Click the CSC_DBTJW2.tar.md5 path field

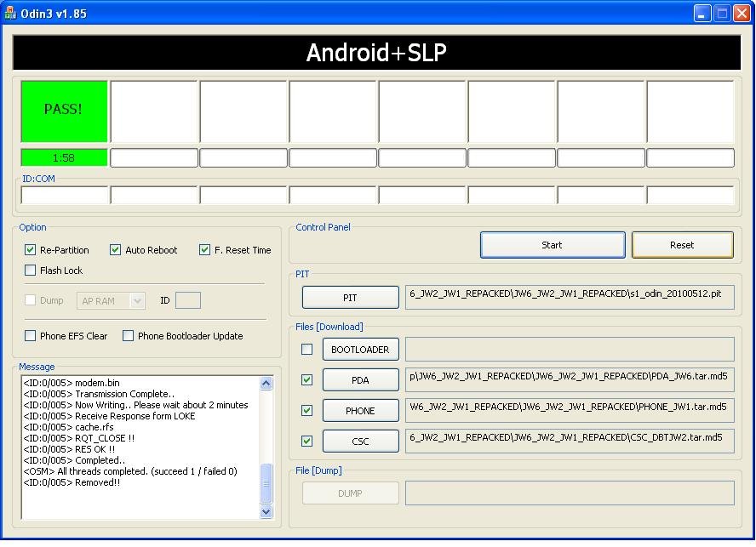pos(570,441)
